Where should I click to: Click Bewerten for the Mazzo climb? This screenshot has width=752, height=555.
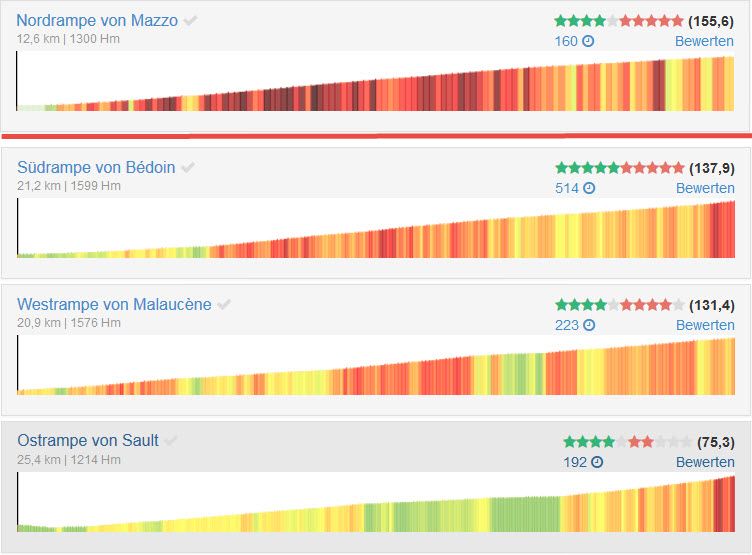tap(705, 41)
